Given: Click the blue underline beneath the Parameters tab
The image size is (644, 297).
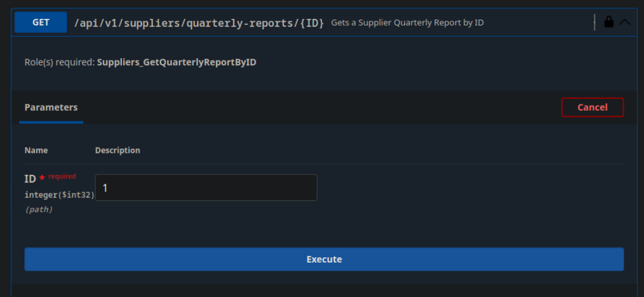Looking at the screenshot, I should click(51, 122).
